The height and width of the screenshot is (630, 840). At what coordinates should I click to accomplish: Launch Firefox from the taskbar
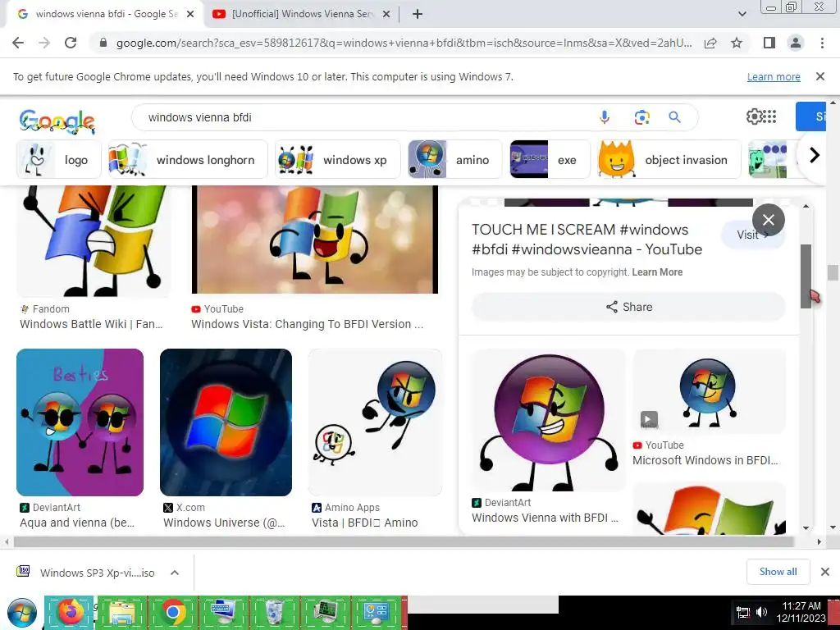click(x=71, y=612)
